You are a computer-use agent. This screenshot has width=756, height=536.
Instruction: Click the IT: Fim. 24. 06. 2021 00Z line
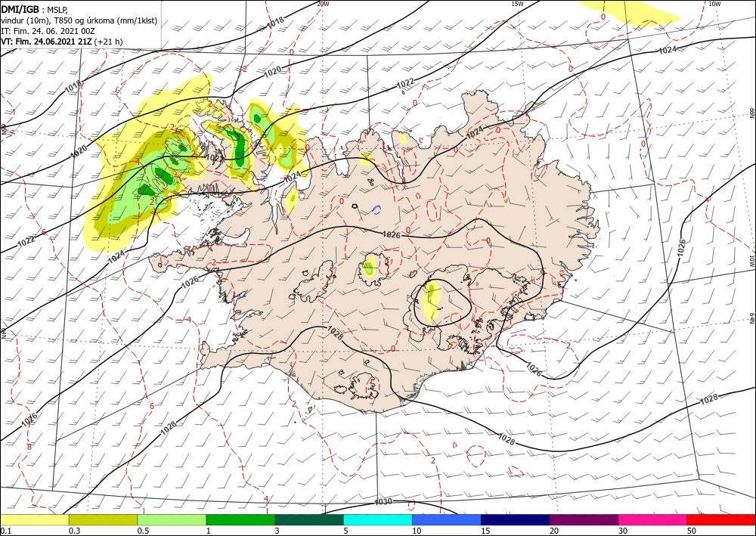(48, 31)
